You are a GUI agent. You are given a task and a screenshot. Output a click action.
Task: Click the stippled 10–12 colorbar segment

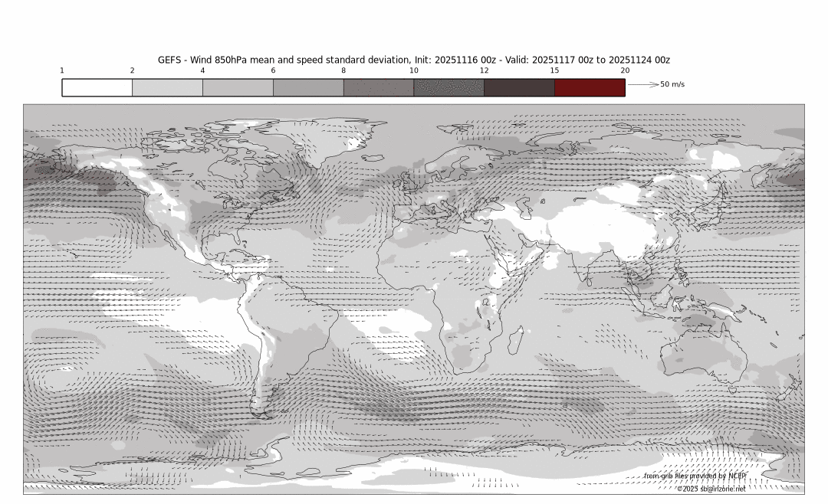pos(449,87)
